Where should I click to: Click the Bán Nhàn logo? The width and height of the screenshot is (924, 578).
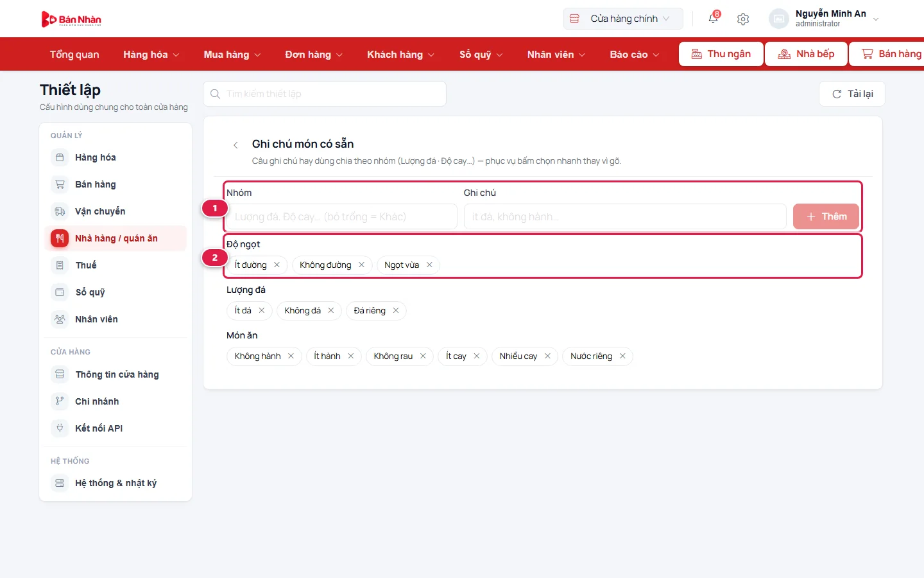pos(71,19)
